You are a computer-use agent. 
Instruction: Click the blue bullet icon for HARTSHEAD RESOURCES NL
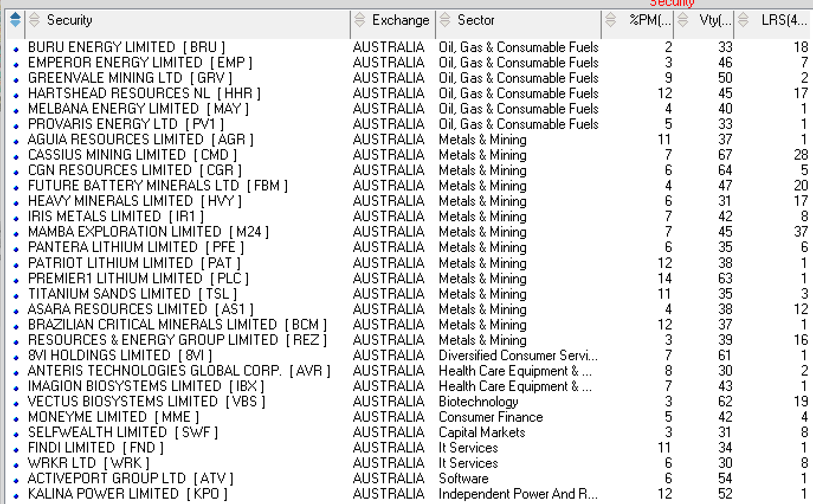pos(16,95)
